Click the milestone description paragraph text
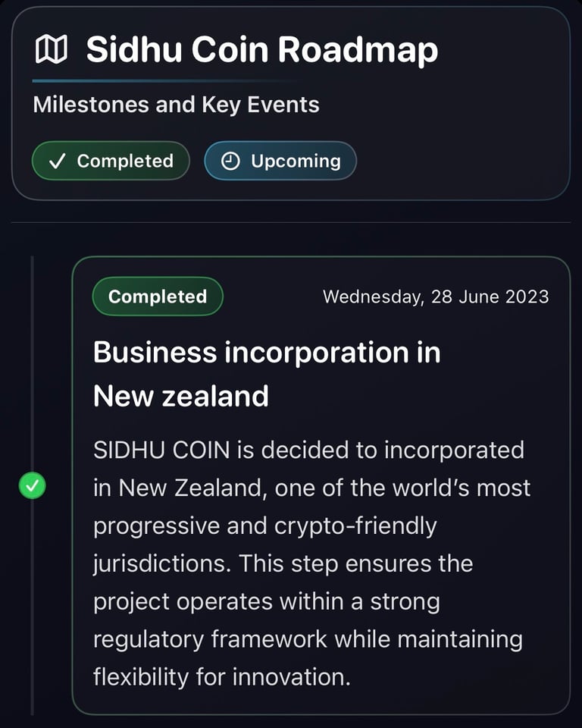 pos(312,563)
